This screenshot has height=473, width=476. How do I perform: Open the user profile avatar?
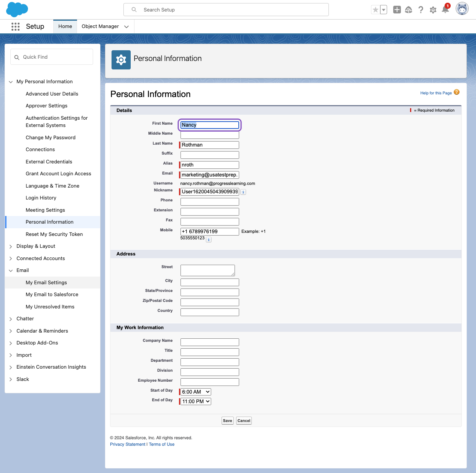(x=462, y=8)
